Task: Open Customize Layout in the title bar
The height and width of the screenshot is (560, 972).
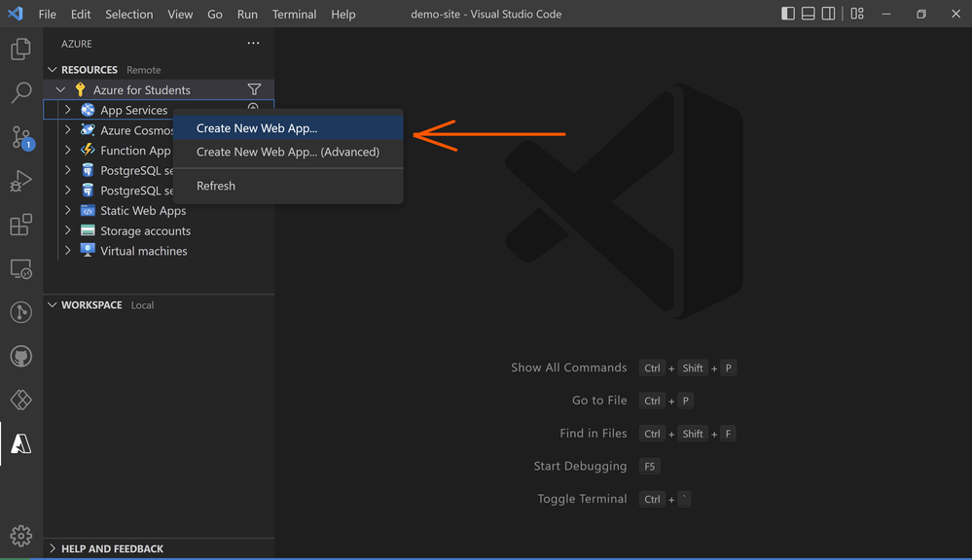Action: click(857, 14)
